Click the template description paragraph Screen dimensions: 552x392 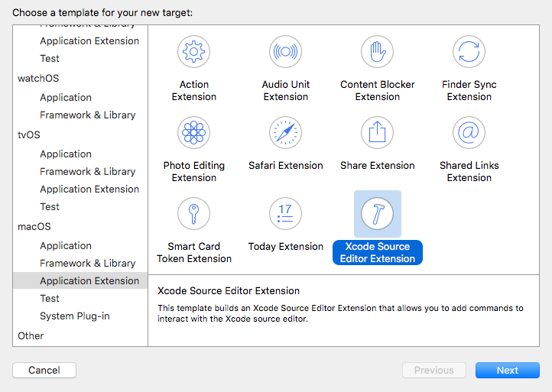tap(340, 313)
